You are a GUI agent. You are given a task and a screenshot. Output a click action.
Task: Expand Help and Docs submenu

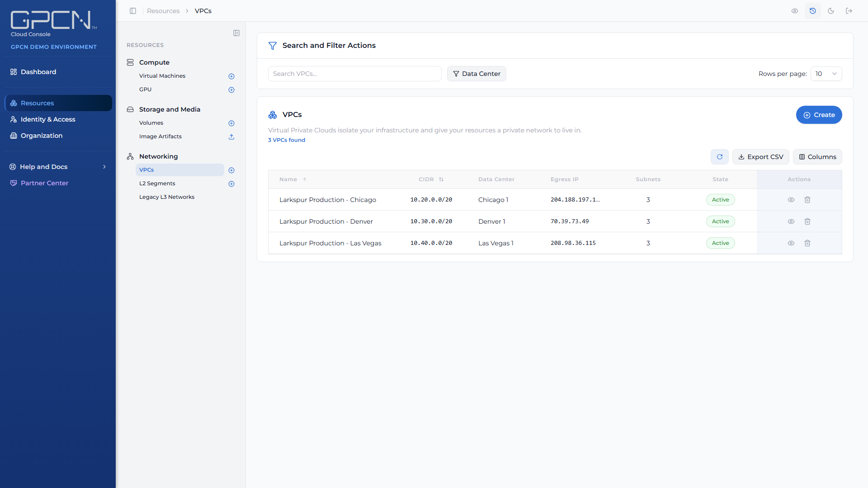(x=58, y=167)
